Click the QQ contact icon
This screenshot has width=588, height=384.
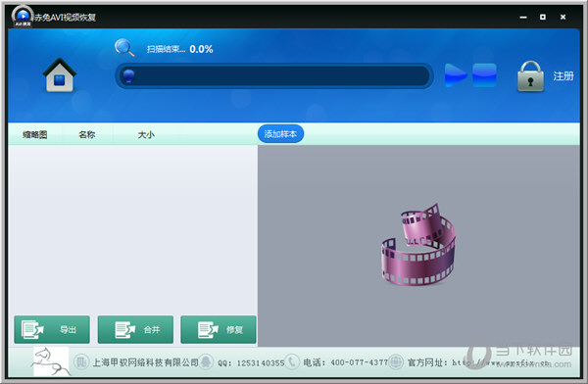point(206,361)
